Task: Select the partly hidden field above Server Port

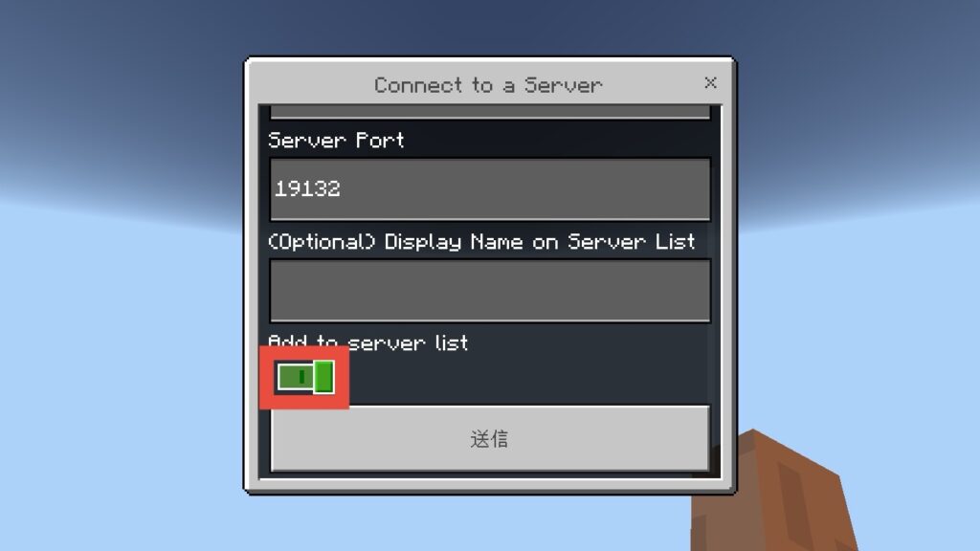Action: point(490,112)
